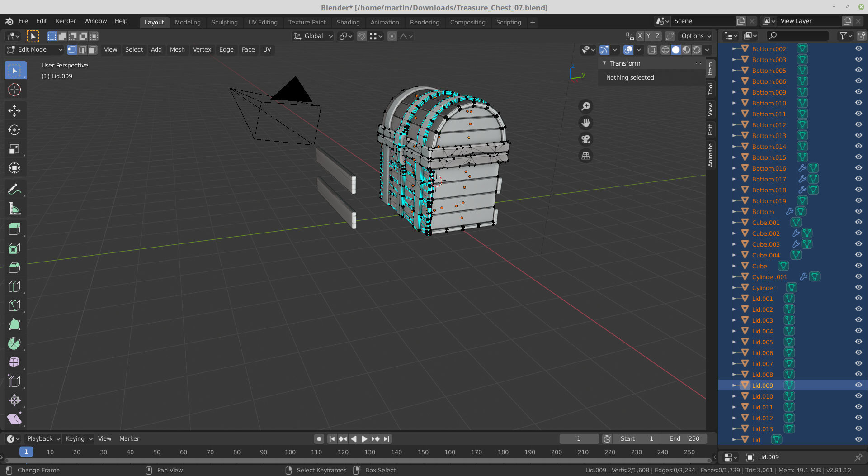The width and height of the screenshot is (868, 476).
Task: Switch to edge select mode
Action: pyautogui.click(x=82, y=50)
